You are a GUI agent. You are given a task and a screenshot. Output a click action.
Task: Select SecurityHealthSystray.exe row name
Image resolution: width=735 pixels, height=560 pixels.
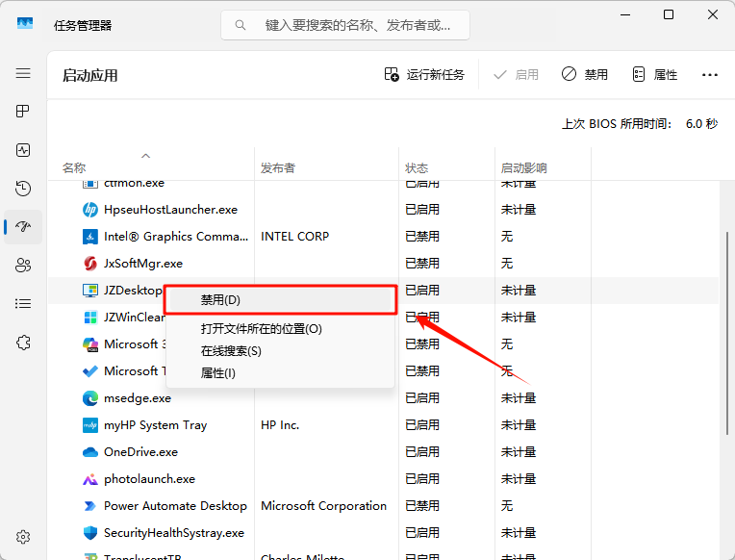tap(174, 533)
